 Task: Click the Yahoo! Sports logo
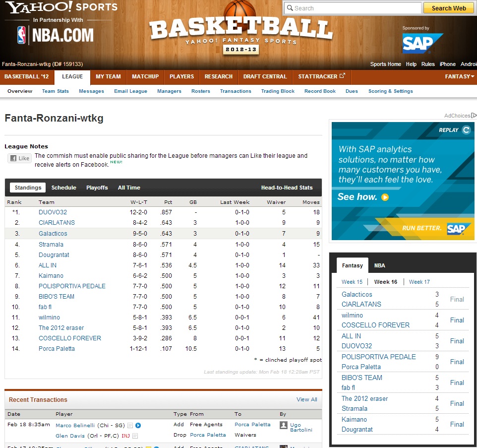tap(61, 8)
